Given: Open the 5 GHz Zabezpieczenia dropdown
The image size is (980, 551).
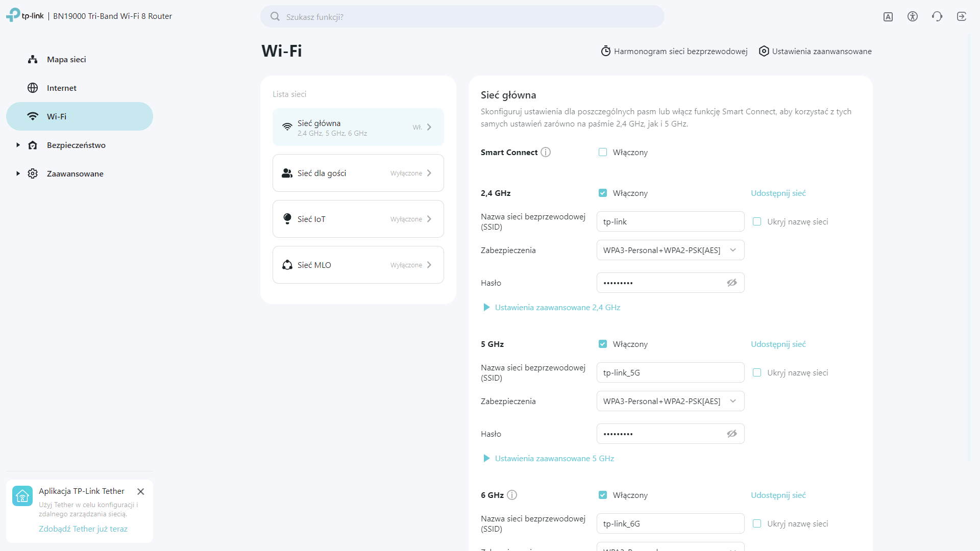Looking at the screenshot, I should 670,401.
